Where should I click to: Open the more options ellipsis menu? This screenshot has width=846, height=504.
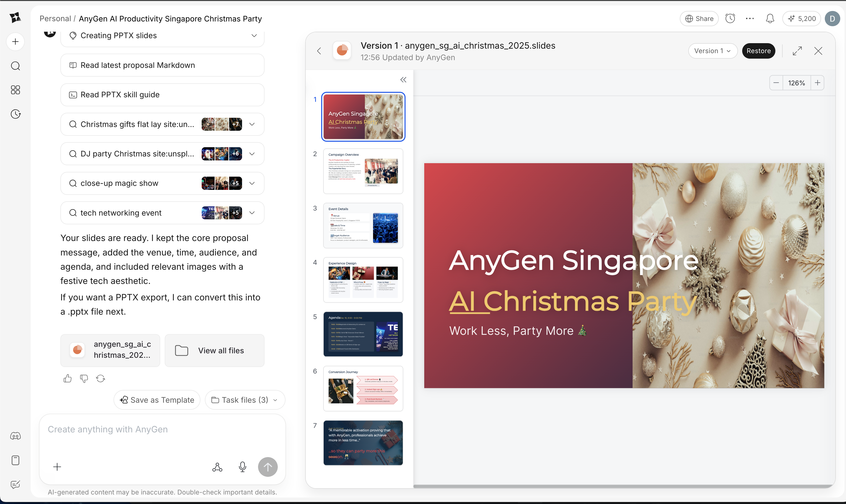tap(750, 19)
